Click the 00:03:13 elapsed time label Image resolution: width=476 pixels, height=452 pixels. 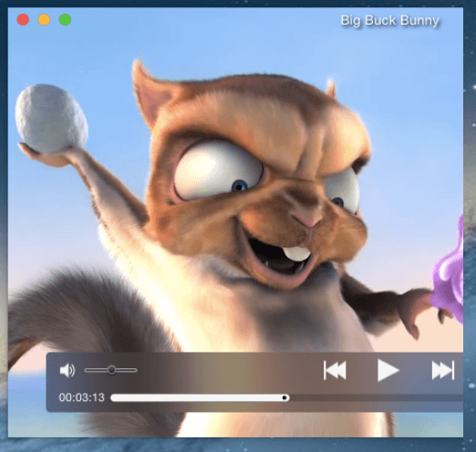[x=82, y=397]
